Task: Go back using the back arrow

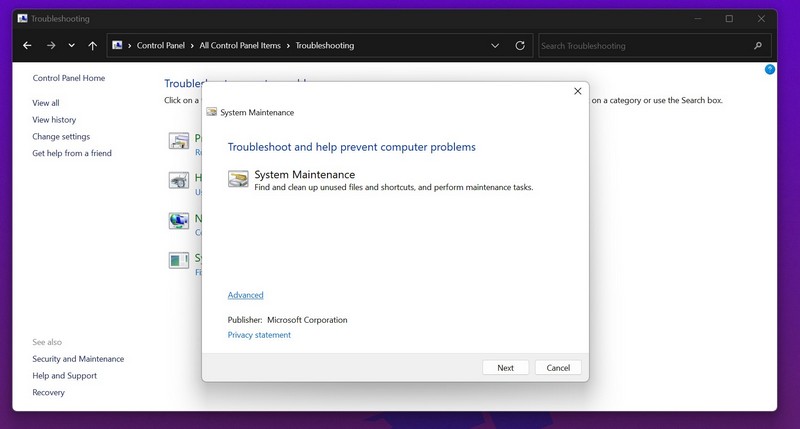Action: click(27, 46)
